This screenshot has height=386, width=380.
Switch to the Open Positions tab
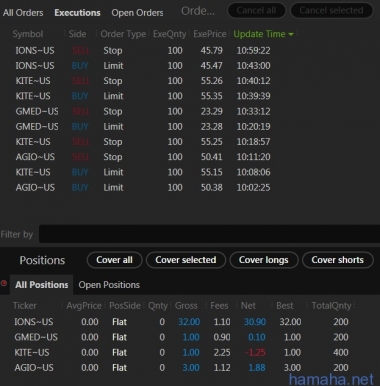(109, 285)
